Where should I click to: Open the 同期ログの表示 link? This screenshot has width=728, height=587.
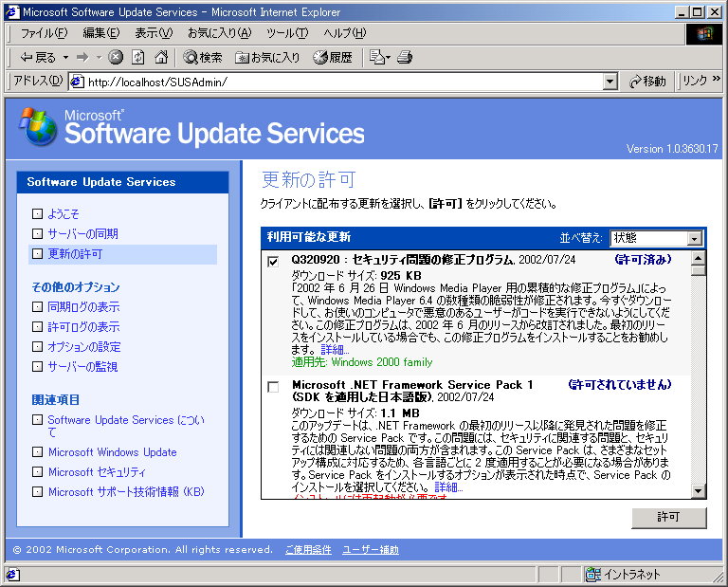[x=83, y=306]
